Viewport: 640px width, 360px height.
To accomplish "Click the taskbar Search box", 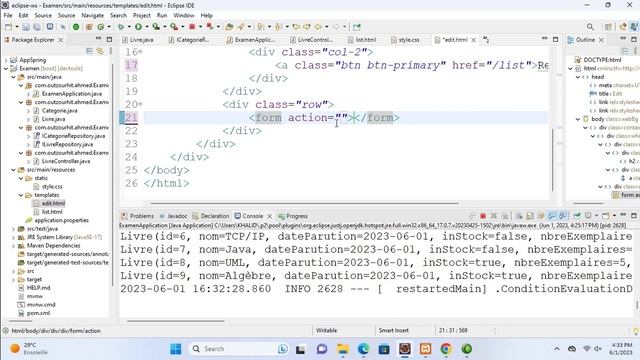I will 238,349.
